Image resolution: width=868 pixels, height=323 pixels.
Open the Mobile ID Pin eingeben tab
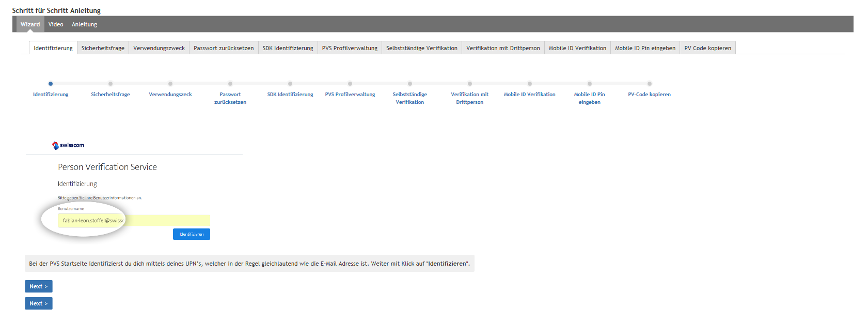point(645,48)
